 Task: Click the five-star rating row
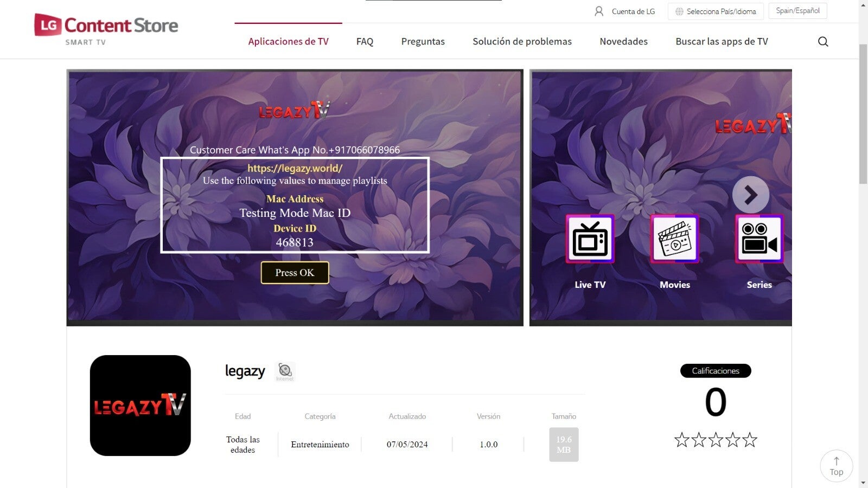click(x=716, y=440)
